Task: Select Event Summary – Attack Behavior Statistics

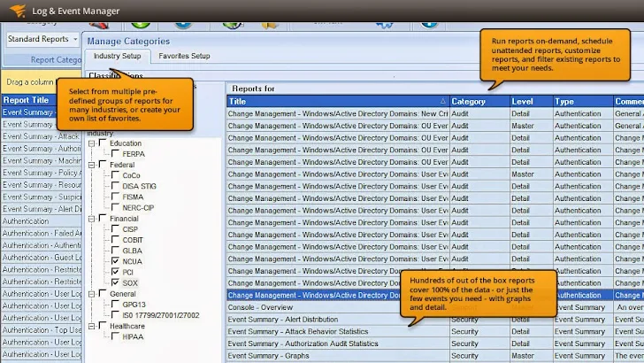Action: (x=338, y=331)
